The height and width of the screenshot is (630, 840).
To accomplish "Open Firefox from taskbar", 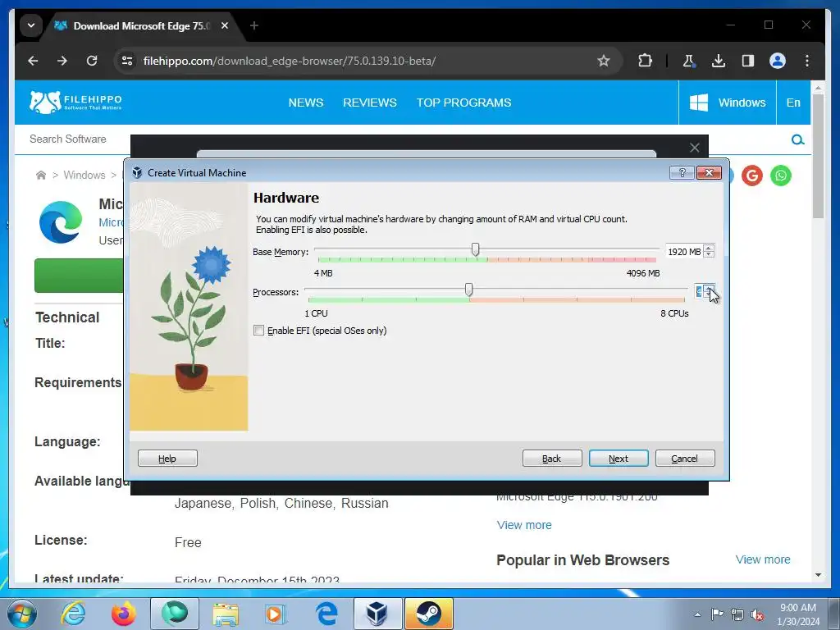I will pos(123,614).
